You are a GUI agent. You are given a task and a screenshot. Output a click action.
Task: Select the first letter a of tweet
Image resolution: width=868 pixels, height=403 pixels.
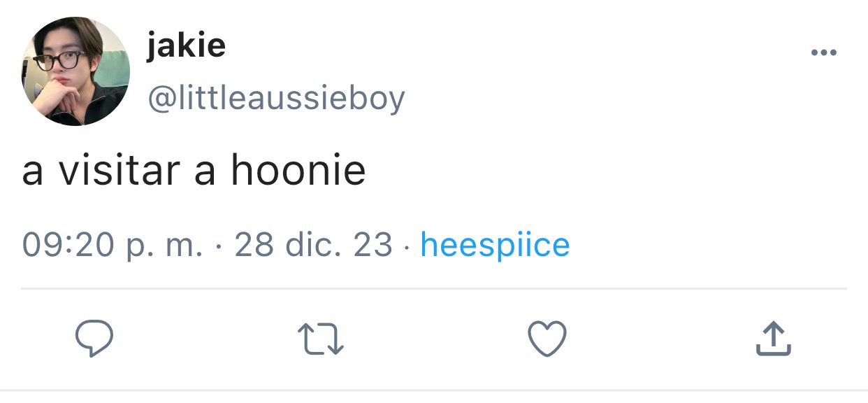pyautogui.click(x=33, y=173)
